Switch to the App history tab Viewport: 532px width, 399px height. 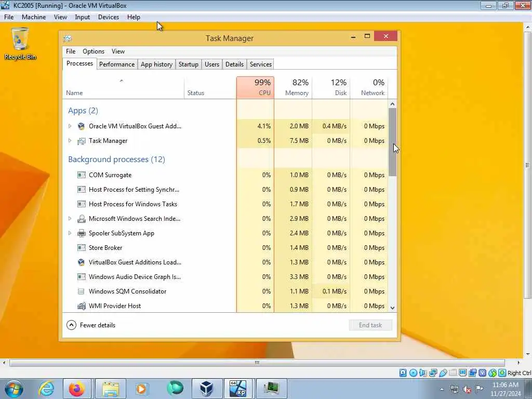click(x=156, y=64)
